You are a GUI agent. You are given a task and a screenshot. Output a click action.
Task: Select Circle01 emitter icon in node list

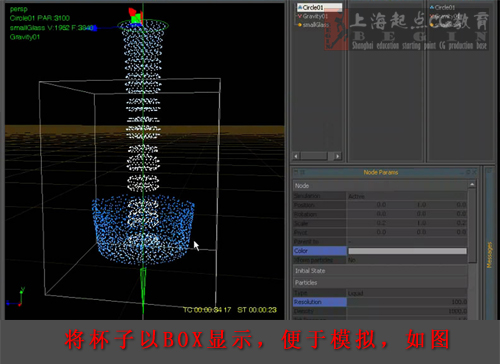coord(300,7)
